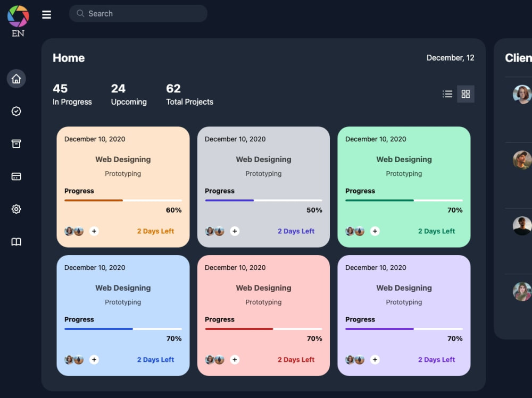Open 'Web Designing' title on blue card
Image resolution: width=532 pixels, height=398 pixels.
tap(123, 288)
